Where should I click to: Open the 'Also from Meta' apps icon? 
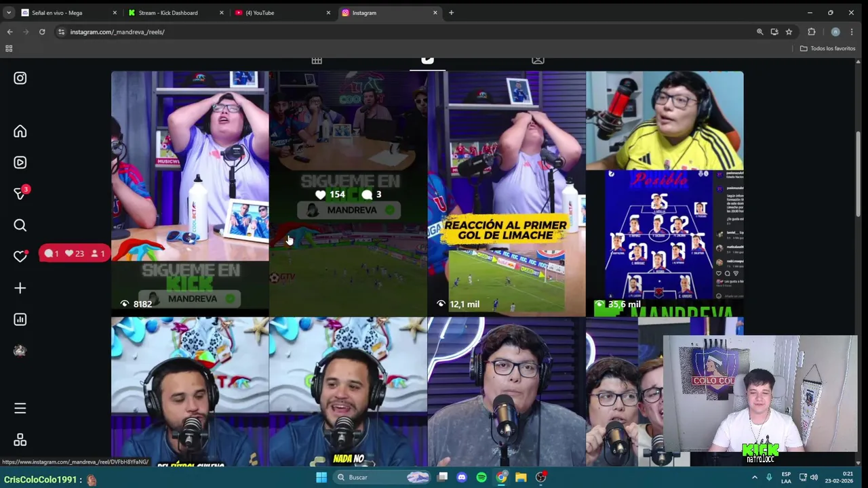point(20,440)
